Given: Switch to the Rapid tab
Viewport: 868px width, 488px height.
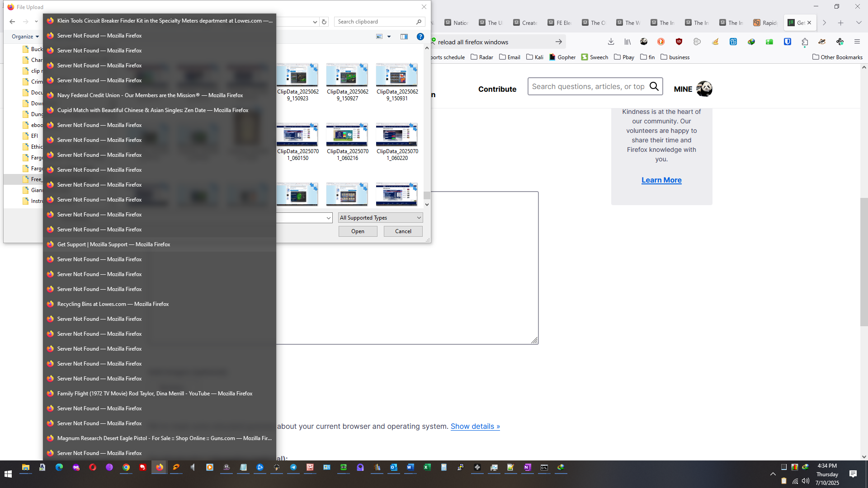Looking at the screenshot, I should [x=765, y=23].
